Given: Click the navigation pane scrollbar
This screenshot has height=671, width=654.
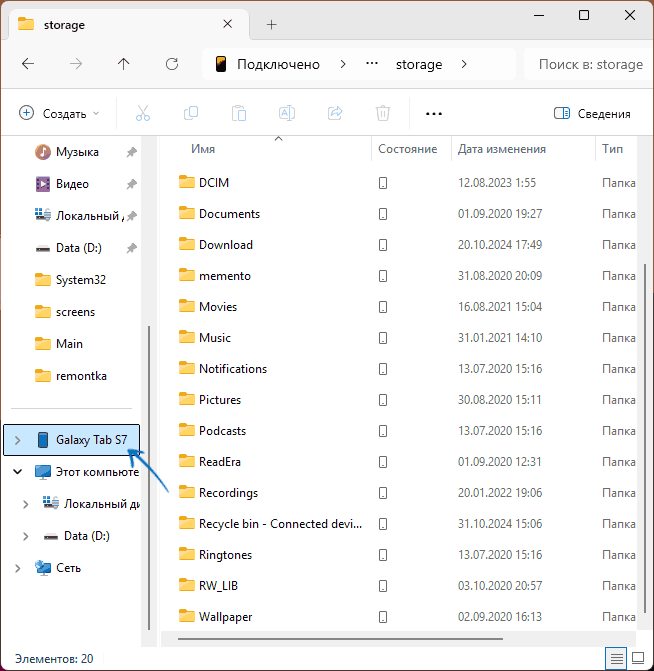Looking at the screenshot, I should click(x=149, y=478).
